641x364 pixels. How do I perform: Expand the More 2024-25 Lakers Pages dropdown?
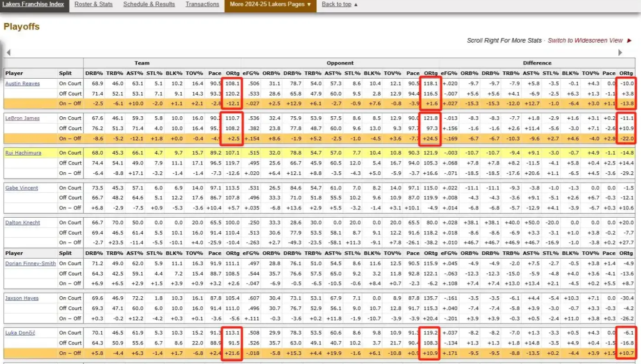click(x=270, y=5)
